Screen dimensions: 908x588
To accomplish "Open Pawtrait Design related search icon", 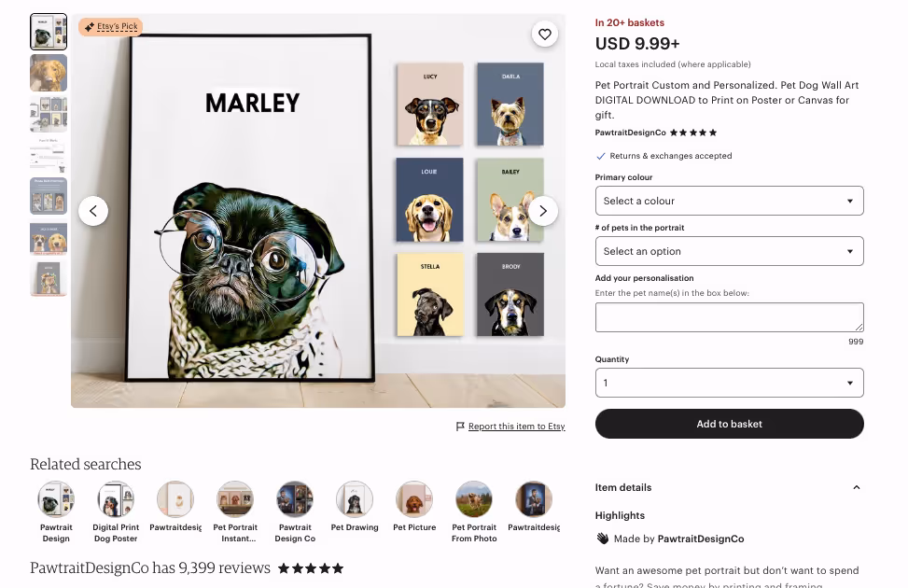I will [56, 499].
